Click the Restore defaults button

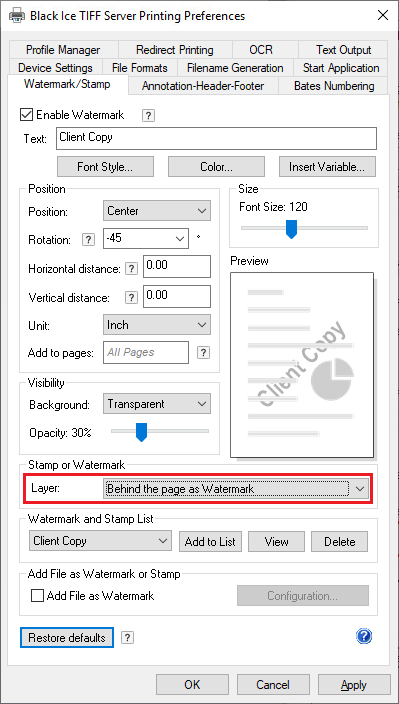67,638
